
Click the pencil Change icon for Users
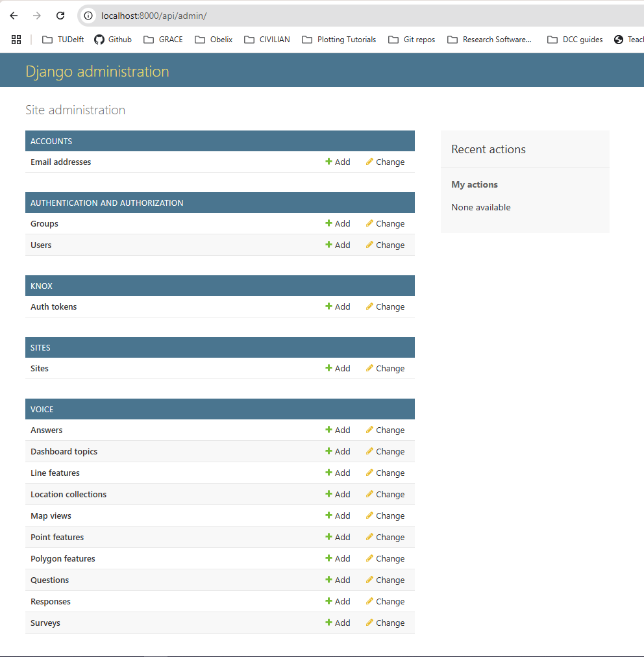369,245
